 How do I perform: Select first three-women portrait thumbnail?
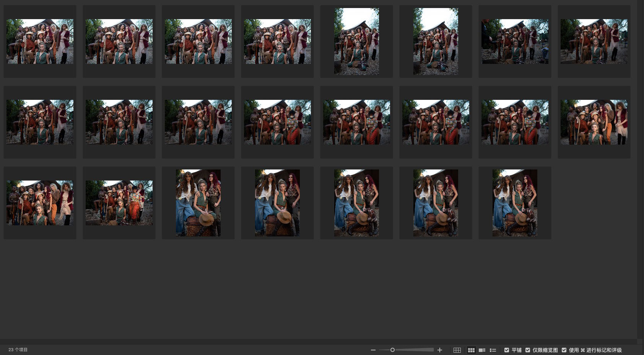198,203
